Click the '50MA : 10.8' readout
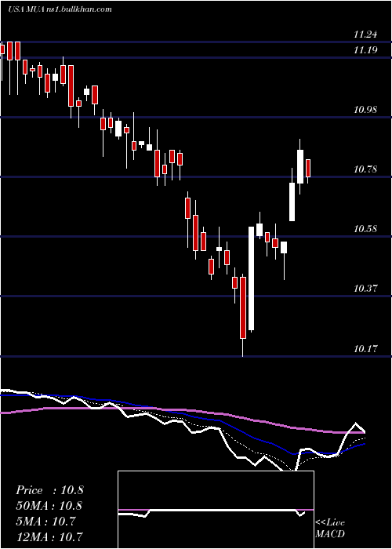This screenshot has height=549, width=392. pyautogui.click(x=49, y=506)
